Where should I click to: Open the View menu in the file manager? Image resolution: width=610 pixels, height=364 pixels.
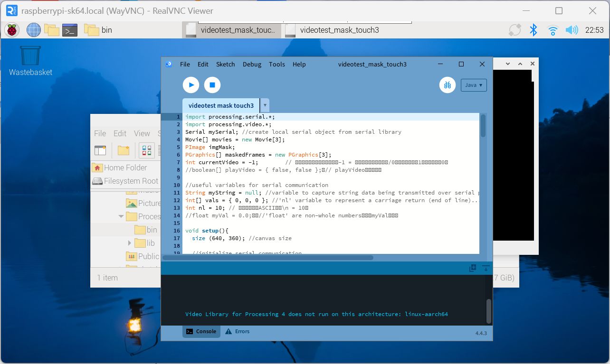[142, 133]
